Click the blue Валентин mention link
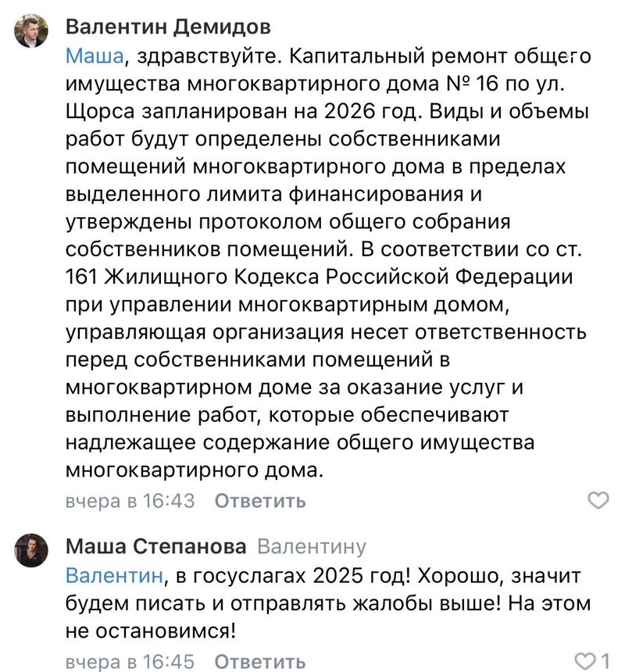Screen dimensions: 625x672 click(114, 576)
